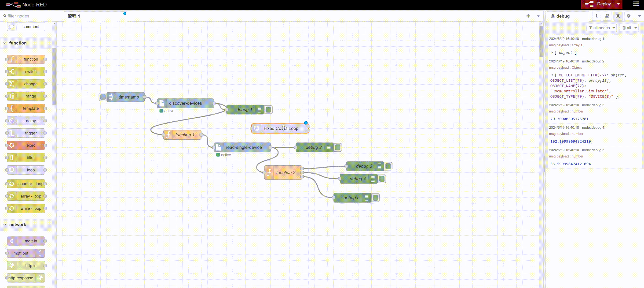Click the exec node in palette
Screen dimensions: 644x288
coord(26,145)
